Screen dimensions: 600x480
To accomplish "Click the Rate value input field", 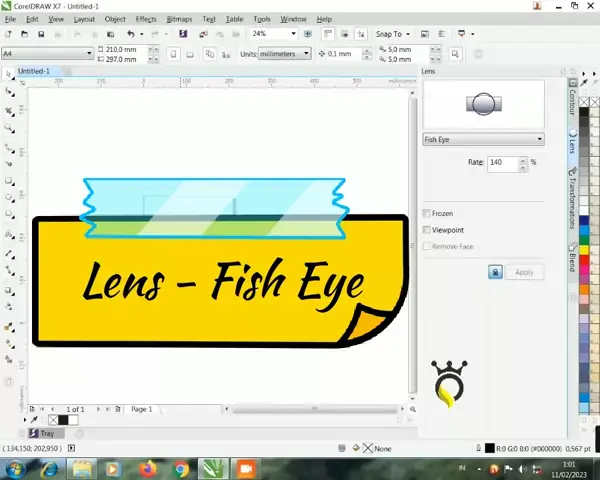I will click(502, 162).
